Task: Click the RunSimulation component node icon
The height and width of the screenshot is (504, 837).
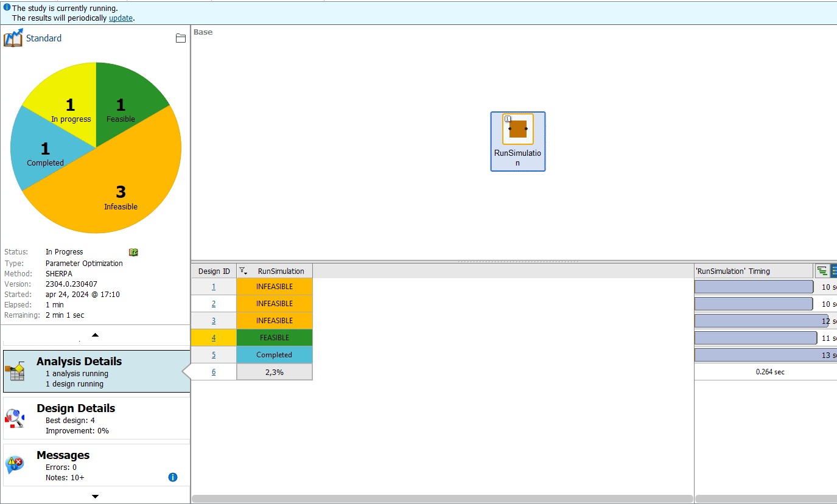Action: 517,129
